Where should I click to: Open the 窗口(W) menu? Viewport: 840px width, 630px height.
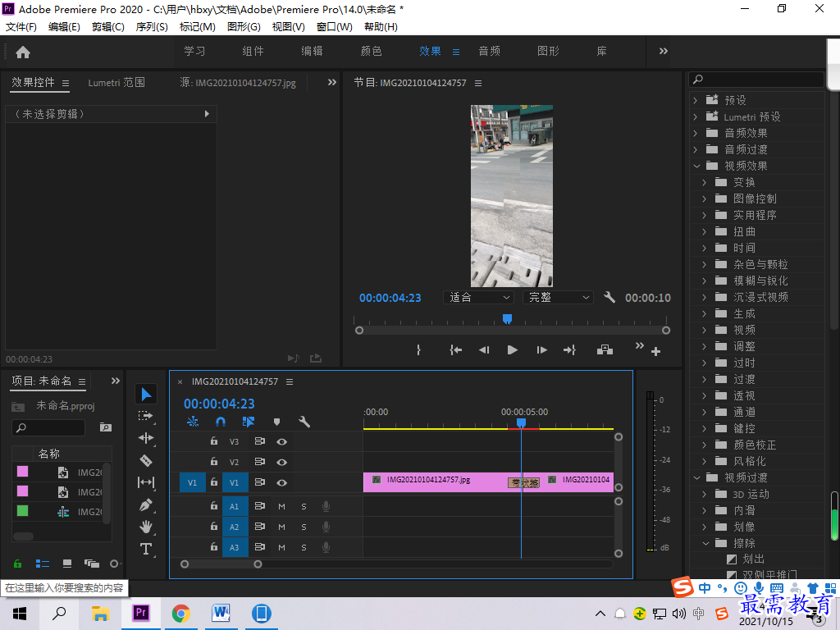[x=335, y=27]
